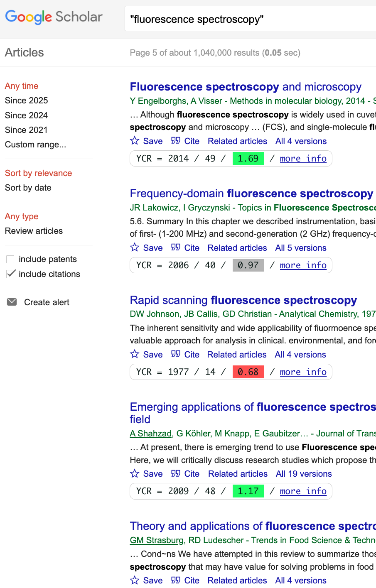Image resolution: width=376 pixels, height=588 pixels.
Task: Save the Rapid scanning fluorescence spectroscopy article
Action: [x=146, y=354]
